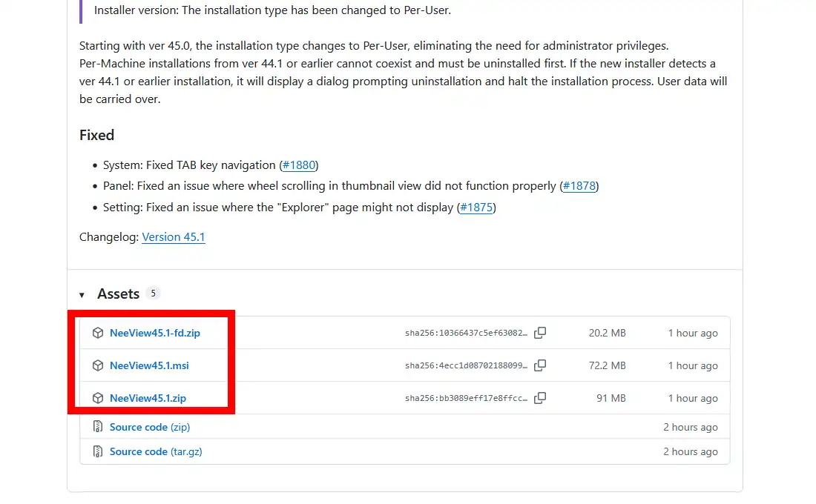Viewport: 816px width, 504px height.
Task: Download NeeView45.1-fd.zip
Action: 155,334
